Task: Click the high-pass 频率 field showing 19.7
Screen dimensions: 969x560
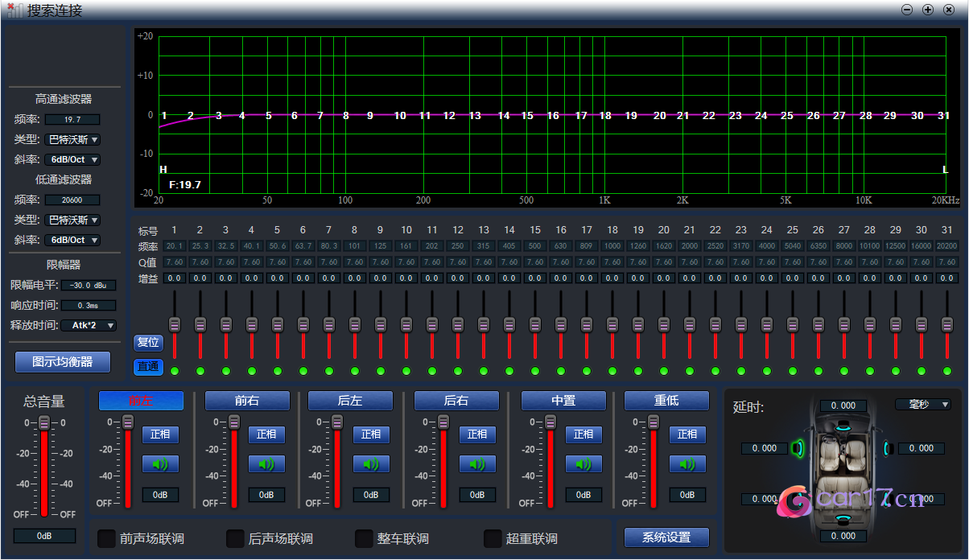Action: (x=72, y=119)
